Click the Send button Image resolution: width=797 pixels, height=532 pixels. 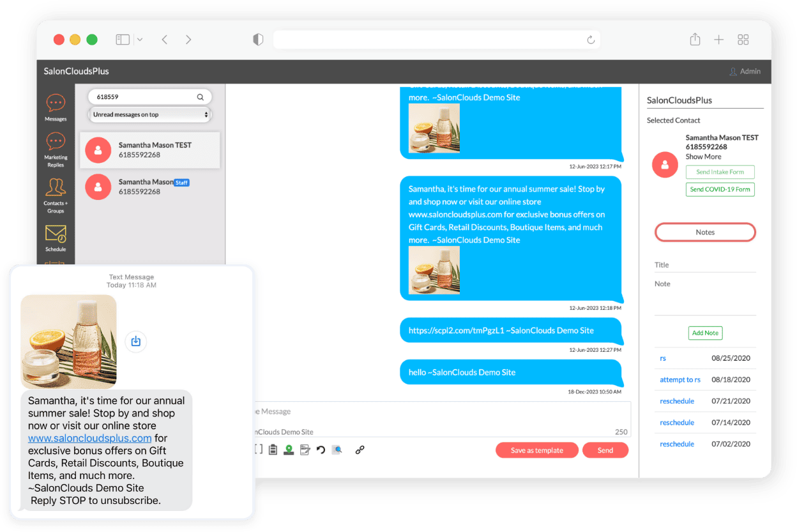pos(605,450)
